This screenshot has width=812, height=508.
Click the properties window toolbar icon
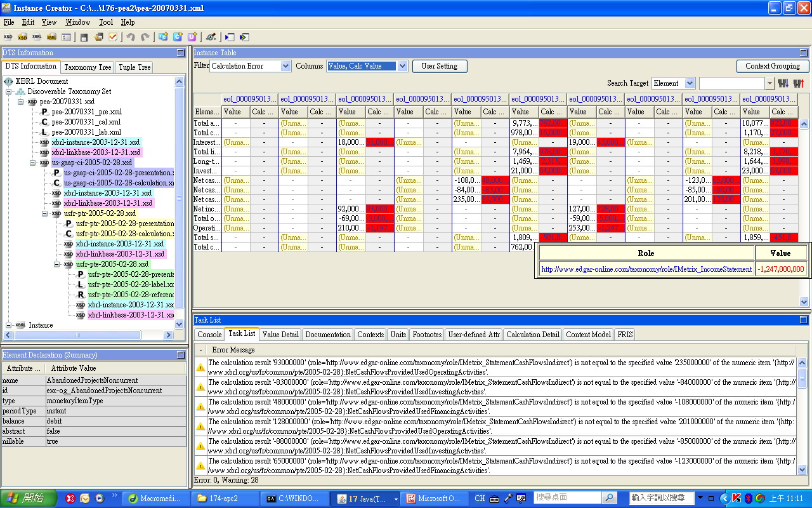(x=67, y=37)
